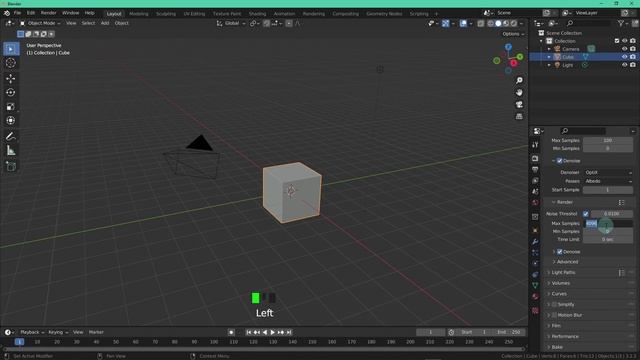Open the Object Data properties tab

coord(535,285)
